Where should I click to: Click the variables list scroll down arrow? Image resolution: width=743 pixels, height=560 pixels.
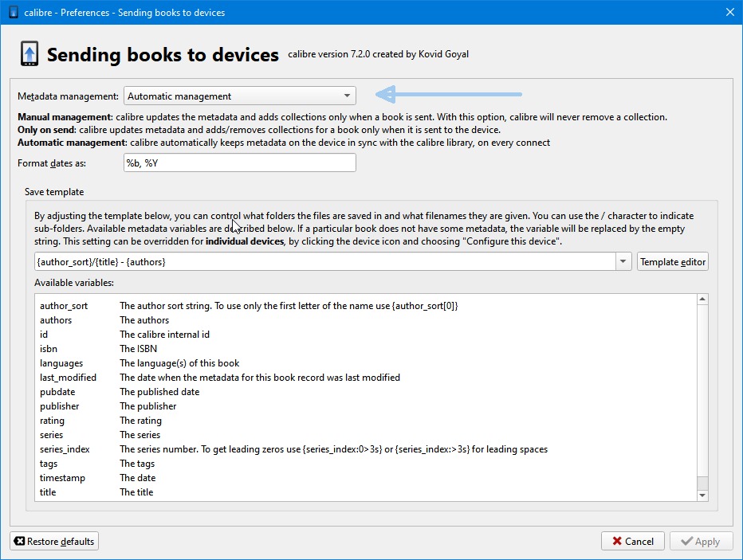tap(702, 495)
